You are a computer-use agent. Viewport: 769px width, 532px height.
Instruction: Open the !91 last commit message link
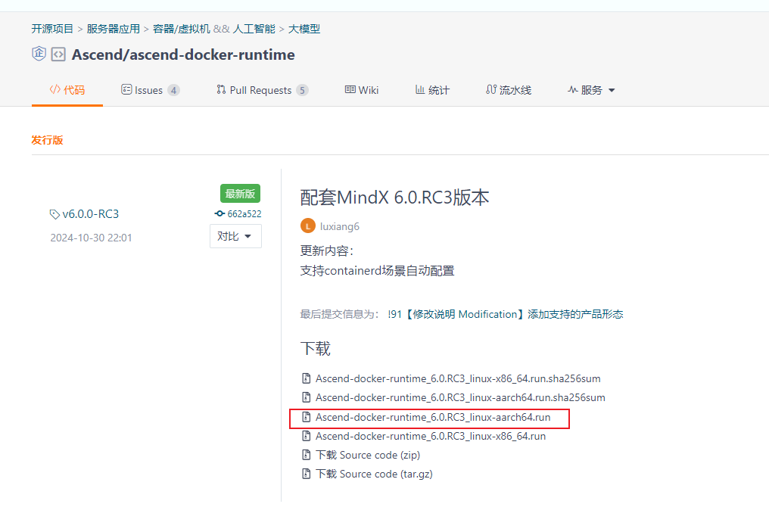506,314
